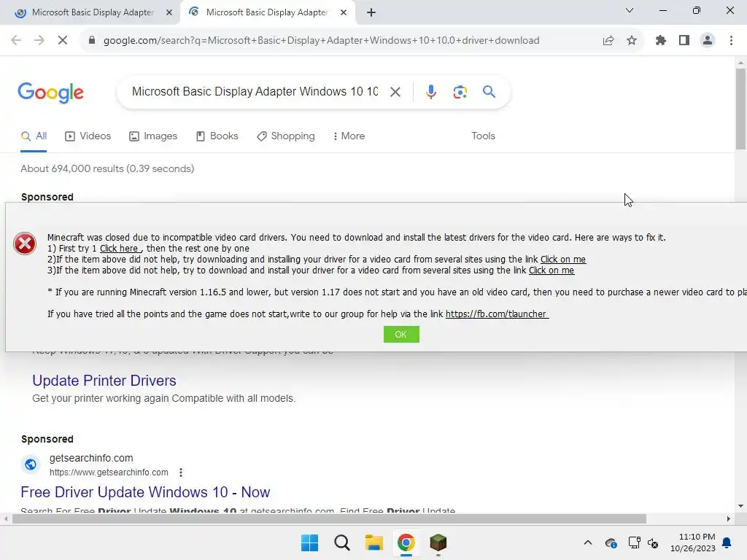Click the 'About 694,000 results' text
This screenshot has width=747, height=560.
pyautogui.click(x=107, y=168)
